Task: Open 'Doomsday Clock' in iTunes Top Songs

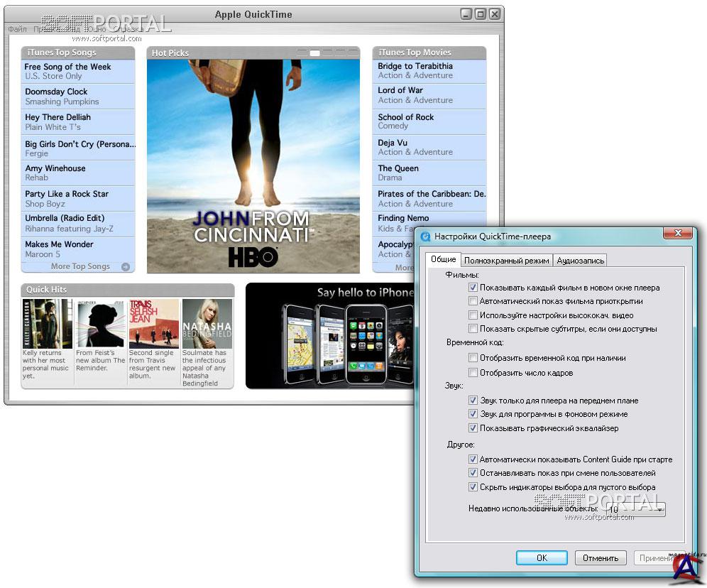Action: coord(78,96)
